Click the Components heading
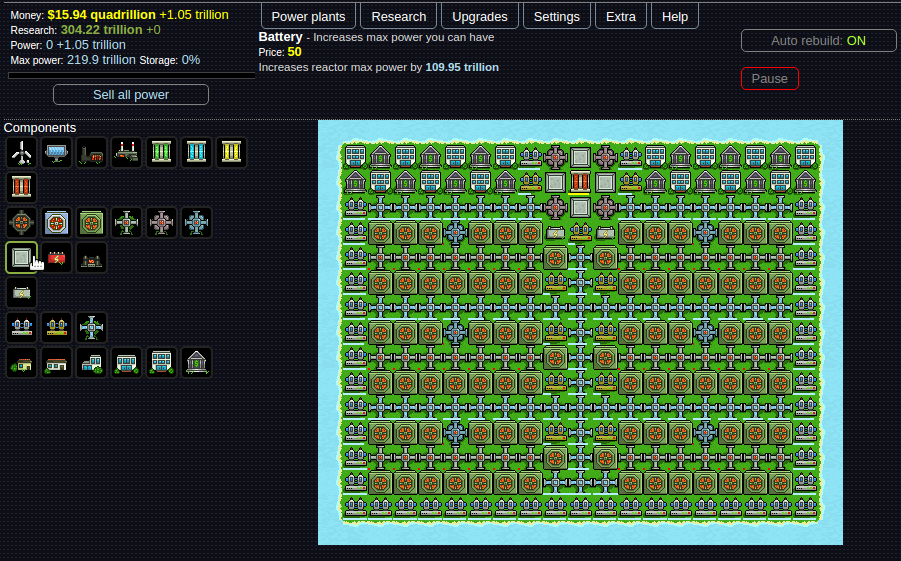This screenshot has height=561, width=901. 40,128
